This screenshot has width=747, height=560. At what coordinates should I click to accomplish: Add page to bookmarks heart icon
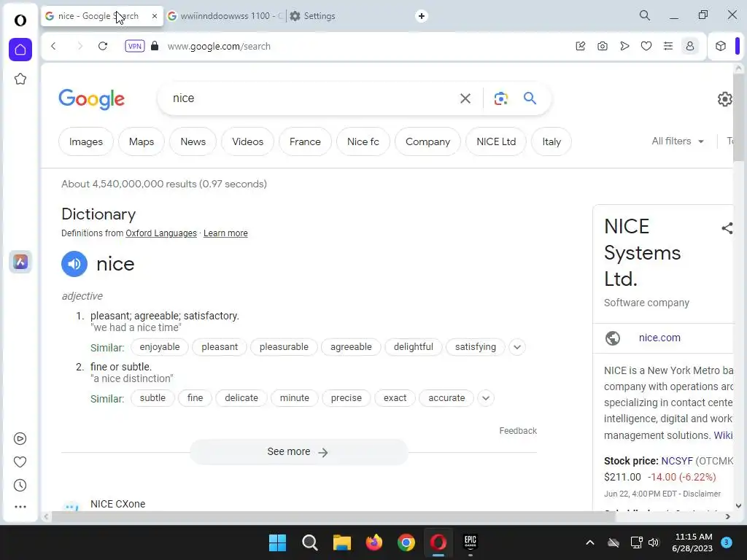(x=646, y=46)
